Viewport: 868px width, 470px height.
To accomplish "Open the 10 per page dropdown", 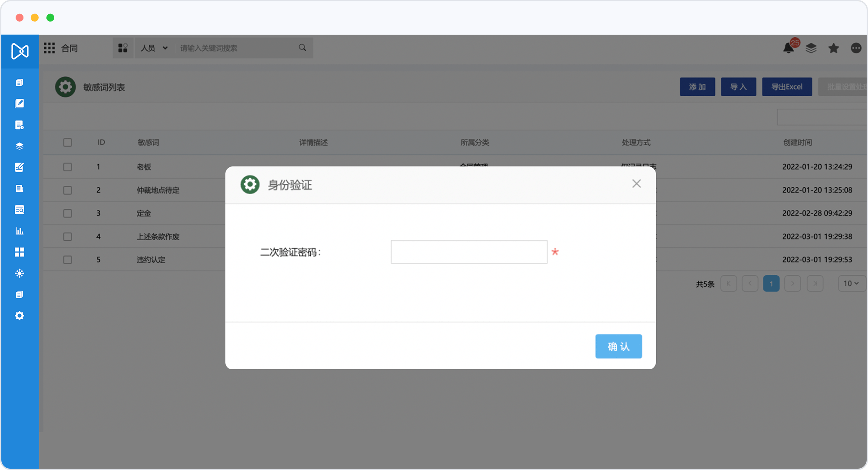I will (851, 284).
